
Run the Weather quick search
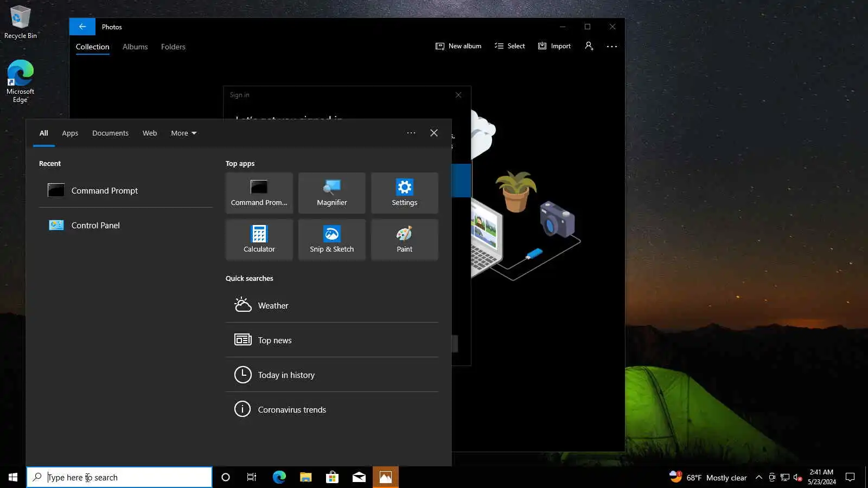point(332,305)
